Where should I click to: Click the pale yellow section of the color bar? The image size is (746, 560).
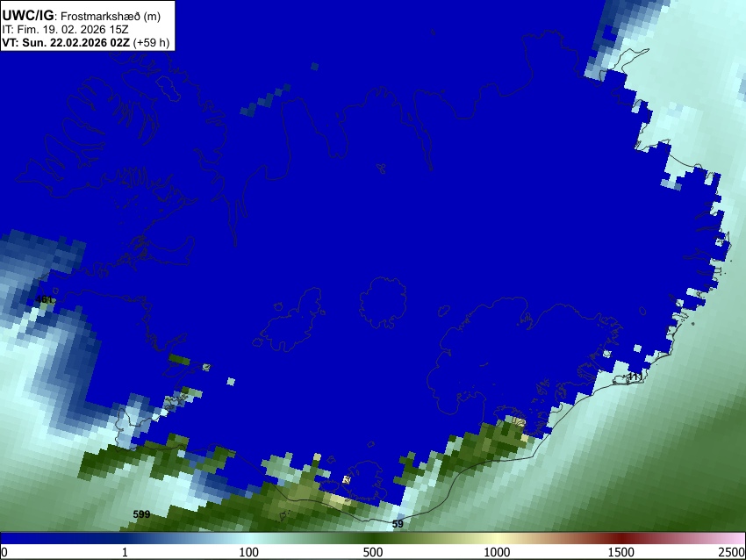497,538
